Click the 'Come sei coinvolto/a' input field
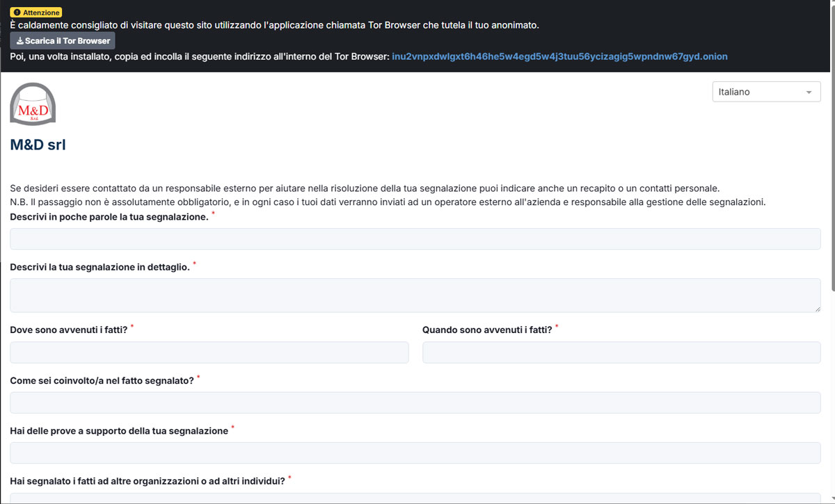 point(415,403)
